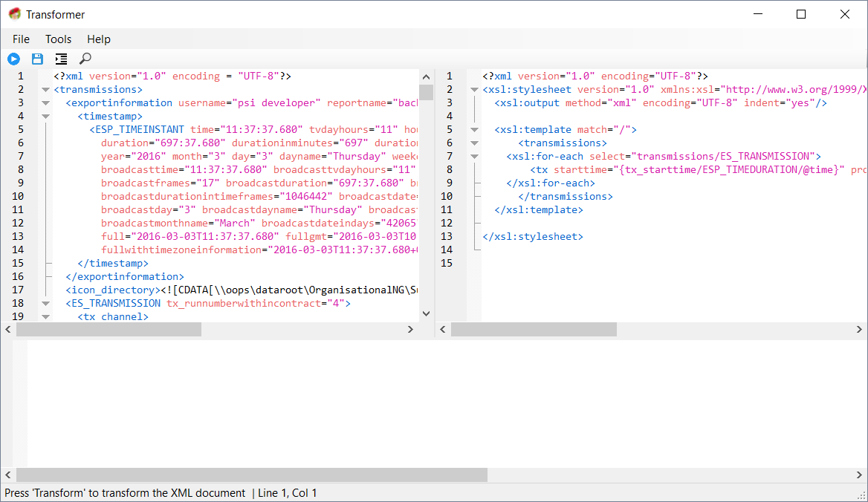868x502 pixels.
Task: Open search using the magnifier icon
Action: 85,59
